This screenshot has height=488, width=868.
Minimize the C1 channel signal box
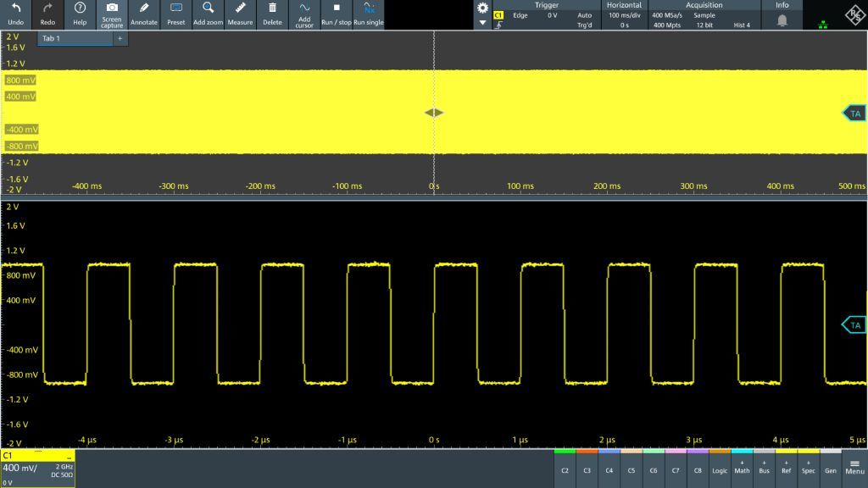point(70,456)
